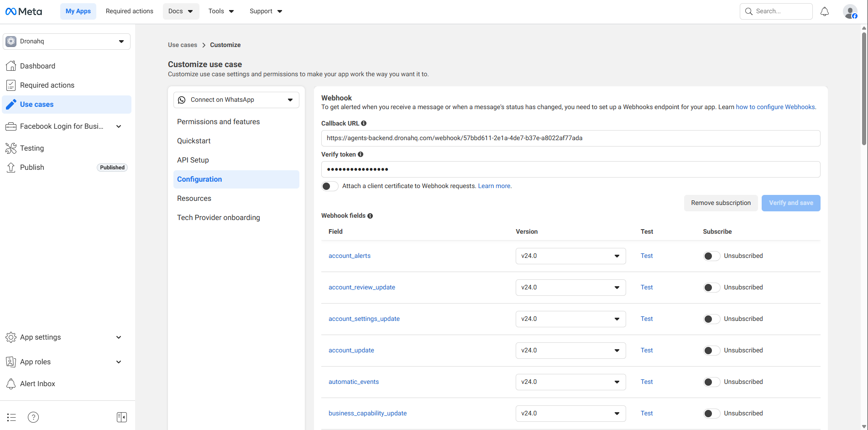Click the help question mark icon

point(33,417)
